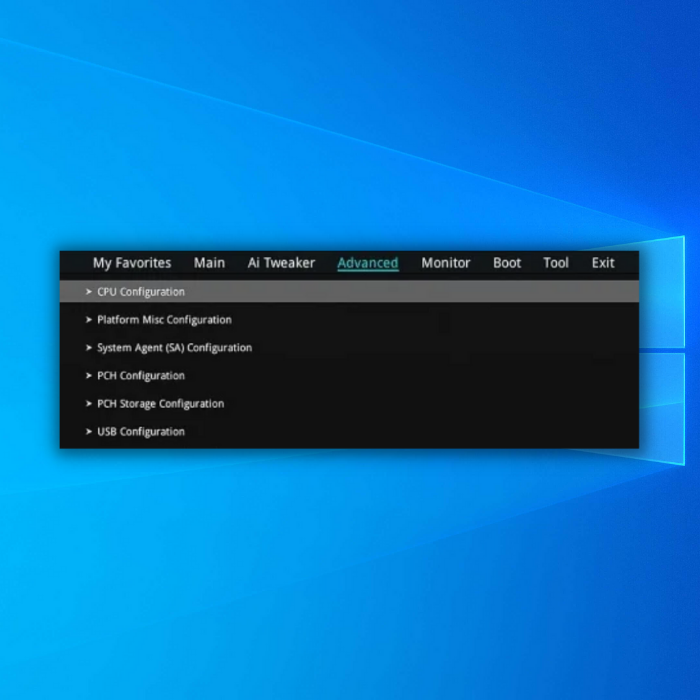This screenshot has height=700, width=700.
Task: Open the Monitor tab
Action: [x=445, y=263]
